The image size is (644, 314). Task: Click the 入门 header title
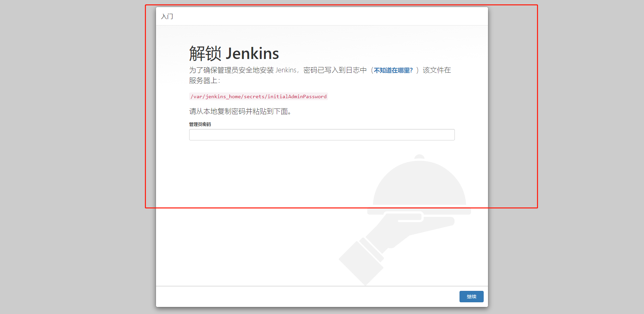(x=167, y=16)
